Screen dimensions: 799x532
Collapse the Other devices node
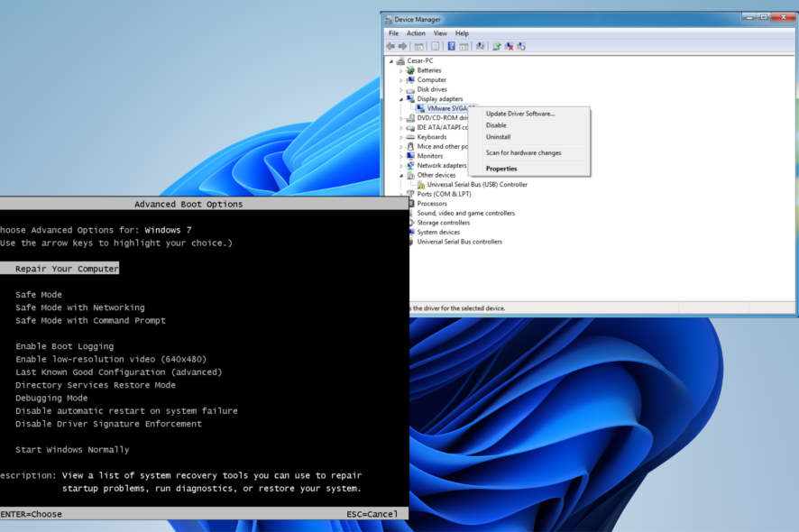[400, 174]
